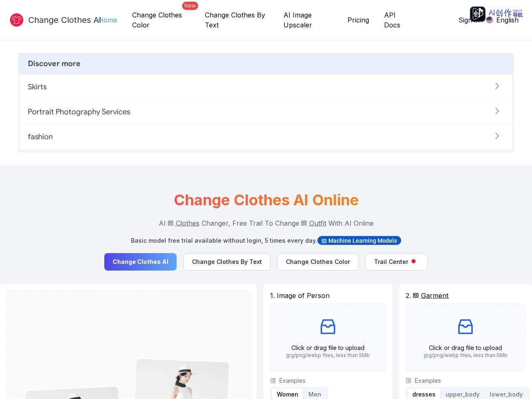The width and height of the screenshot is (532, 399).
Task: Click the Discover more header
Action: point(266,64)
